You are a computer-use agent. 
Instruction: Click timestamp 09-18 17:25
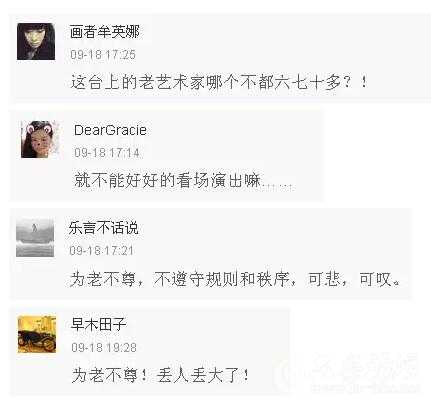click(x=103, y=54)
